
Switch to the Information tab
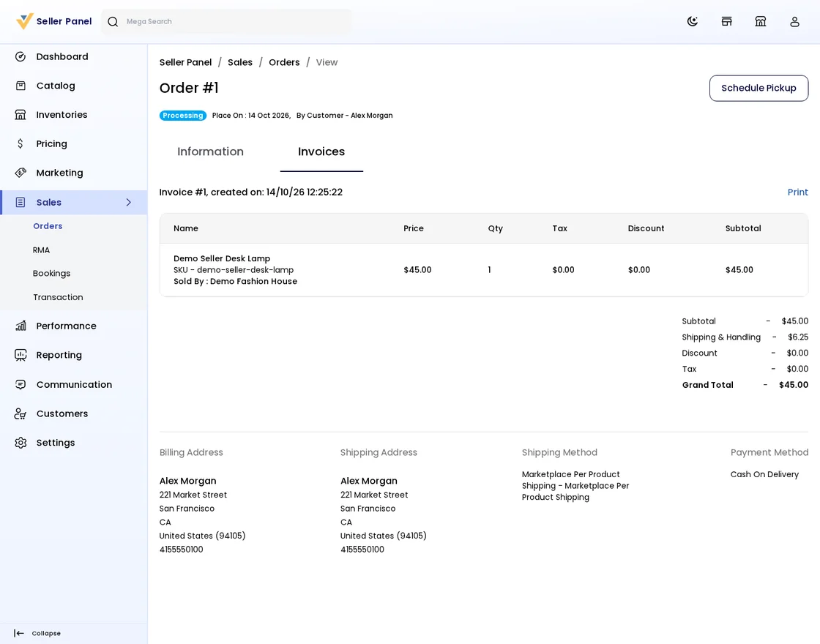point(210,151)
